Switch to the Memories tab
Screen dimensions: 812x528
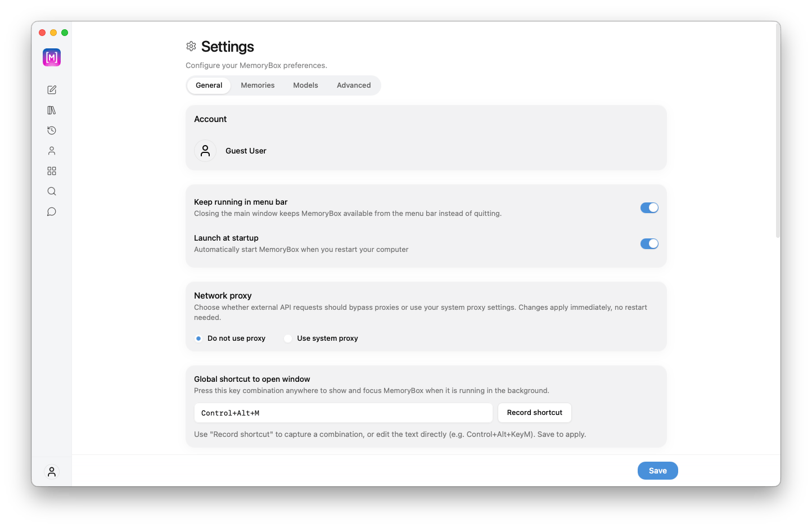point(258,85)
